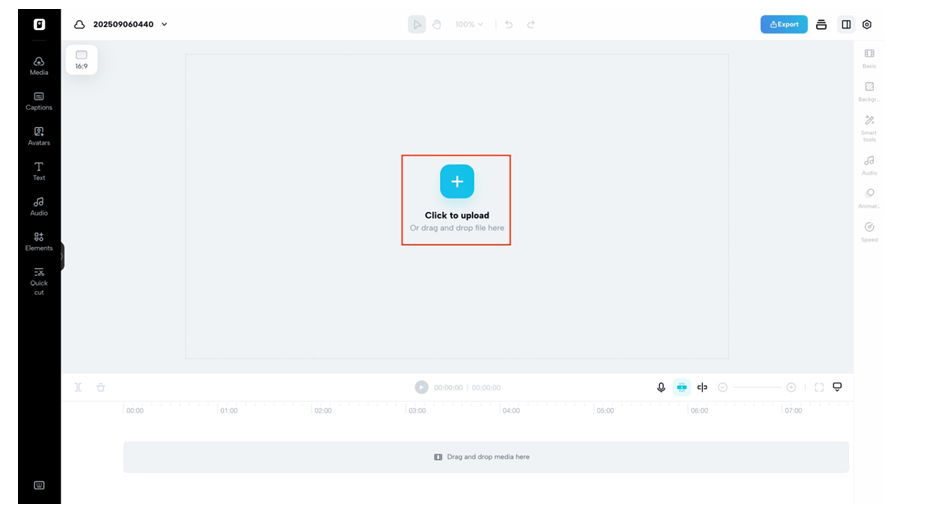Image resolution: width=925 pixels, height=528 pixels.
Task: Toggle fullscreen preview icon
Action: (x=819, y=387)
